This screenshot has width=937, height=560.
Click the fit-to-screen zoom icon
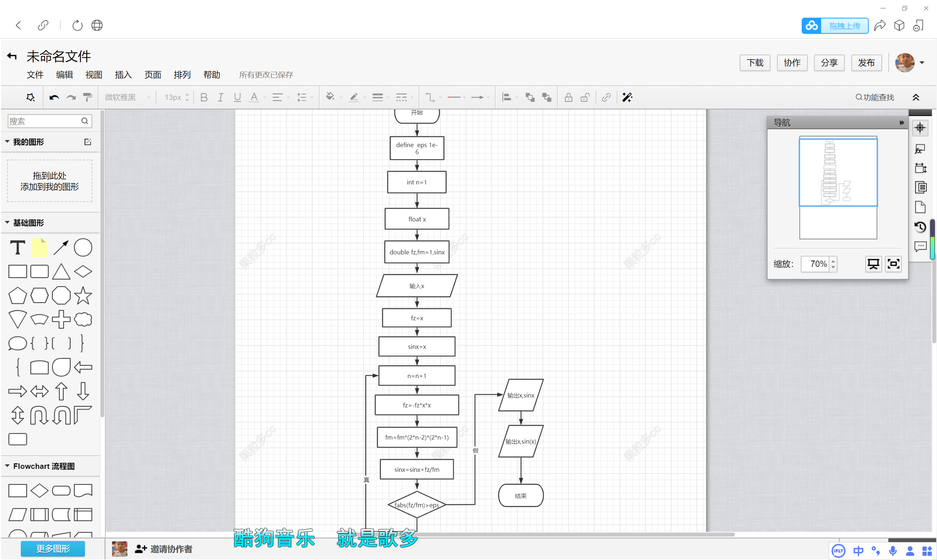[x=893, y=264]
